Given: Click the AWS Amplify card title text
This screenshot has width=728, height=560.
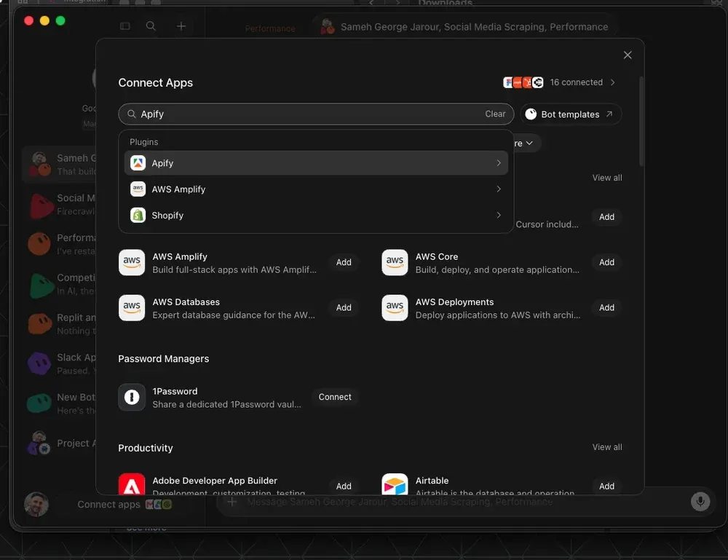Looking at the screenshot, I should click(180, 256).
